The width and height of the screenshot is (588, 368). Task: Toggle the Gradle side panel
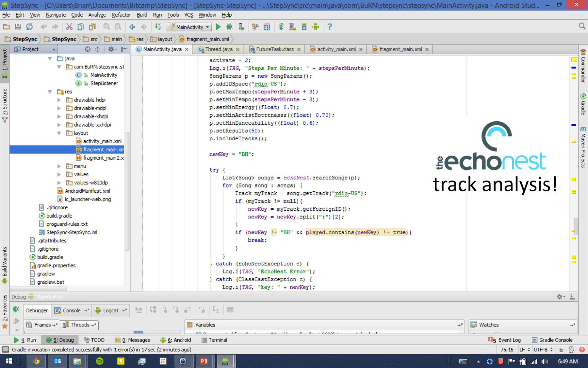[x=583, y=104]
